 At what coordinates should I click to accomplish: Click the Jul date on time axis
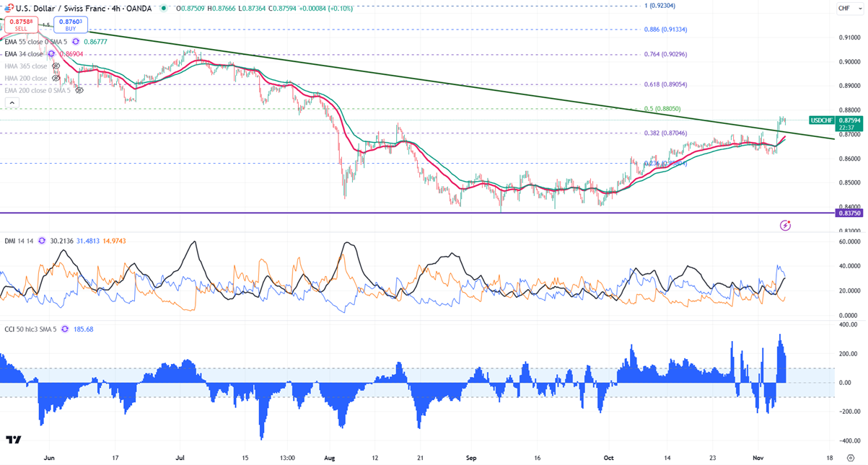click(180, 457)
